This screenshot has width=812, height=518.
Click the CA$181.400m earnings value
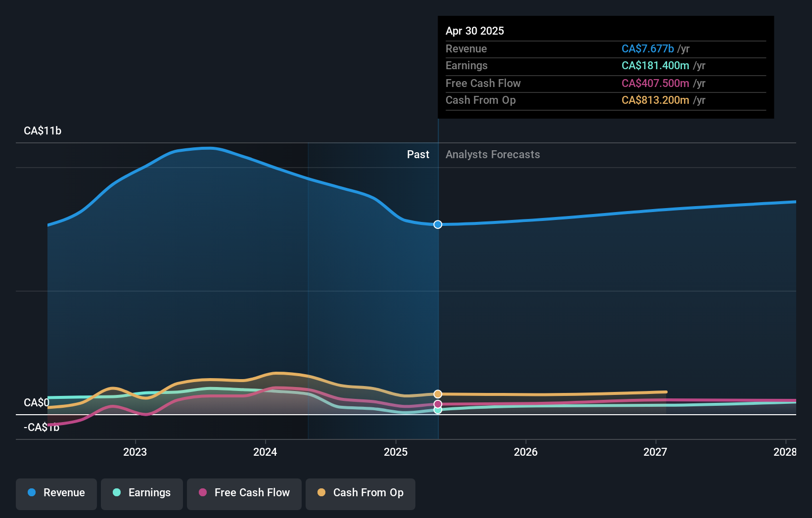point(655,65)
